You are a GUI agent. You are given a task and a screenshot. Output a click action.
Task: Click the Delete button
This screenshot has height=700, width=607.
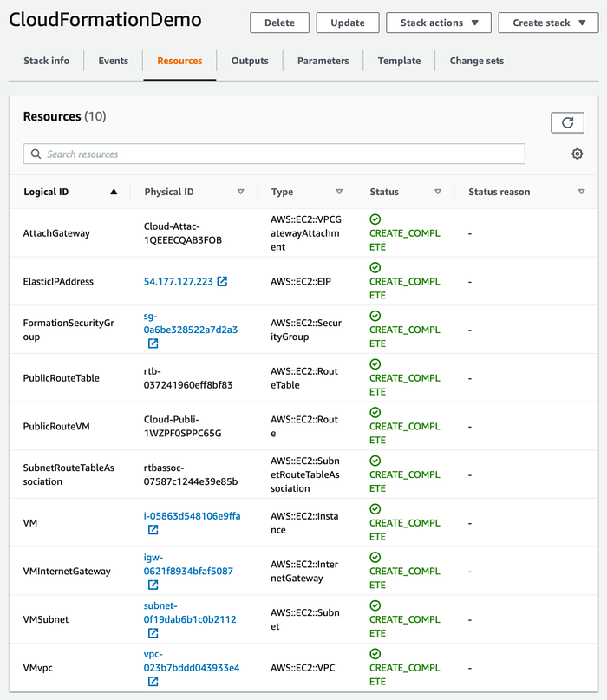[x=279, y=23]
